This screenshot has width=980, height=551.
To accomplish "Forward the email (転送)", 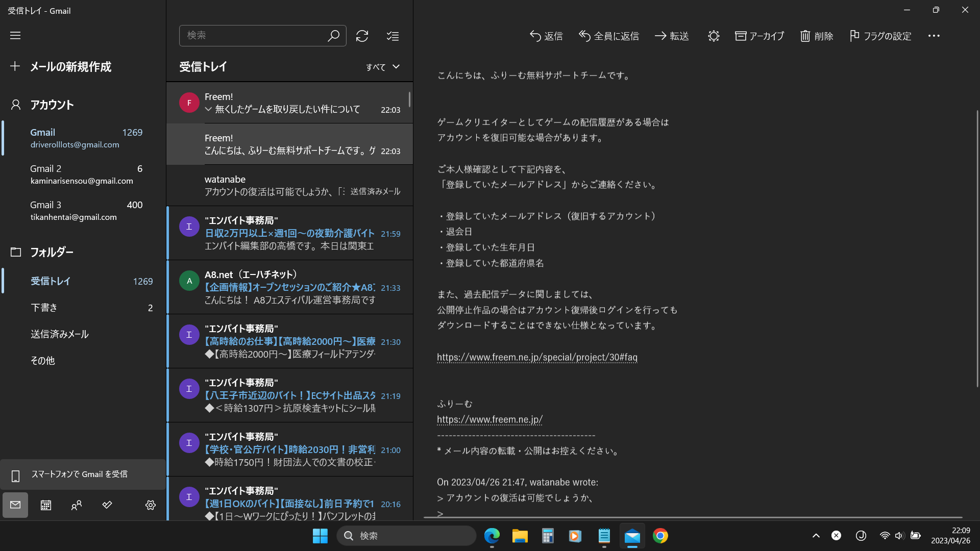I will [672, 36].
